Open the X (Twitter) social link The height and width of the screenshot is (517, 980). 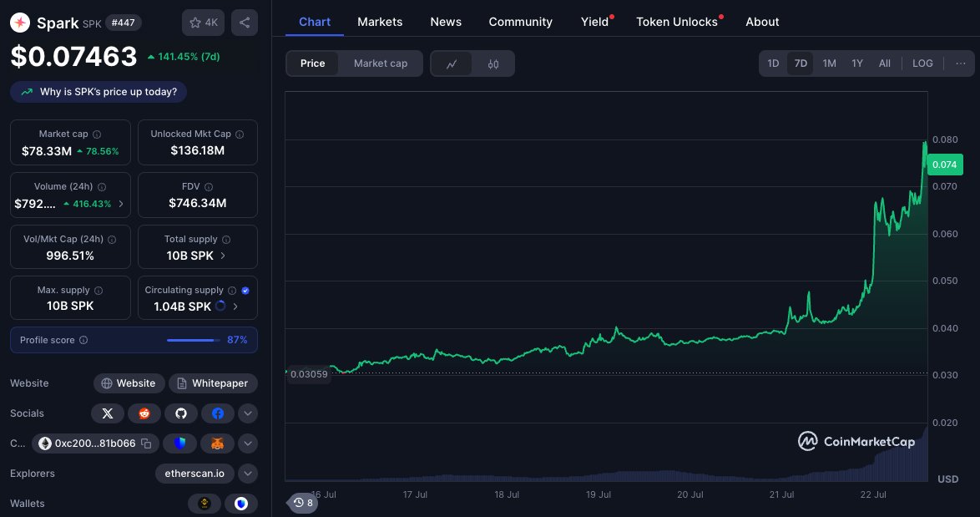(108, 413)
